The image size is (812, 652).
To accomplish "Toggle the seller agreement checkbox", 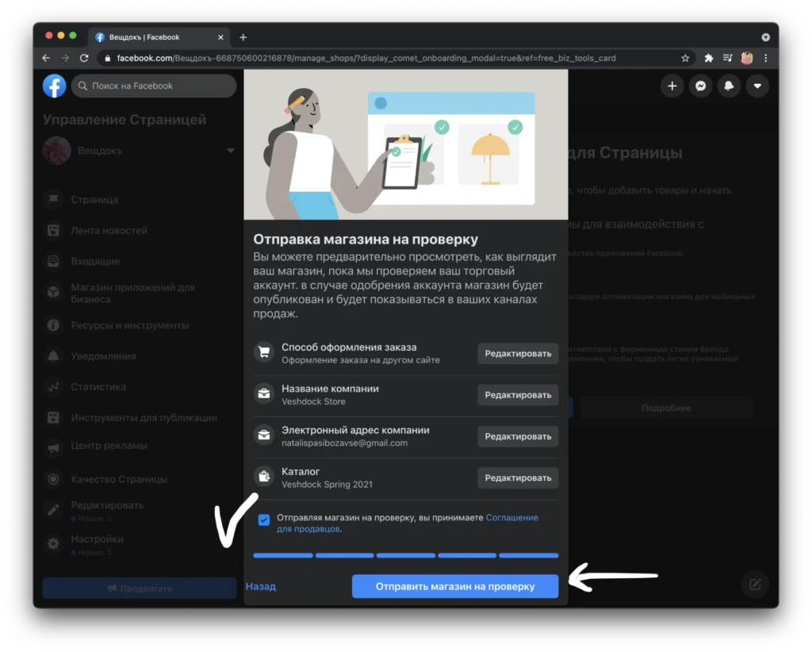I will coord(264,520).
